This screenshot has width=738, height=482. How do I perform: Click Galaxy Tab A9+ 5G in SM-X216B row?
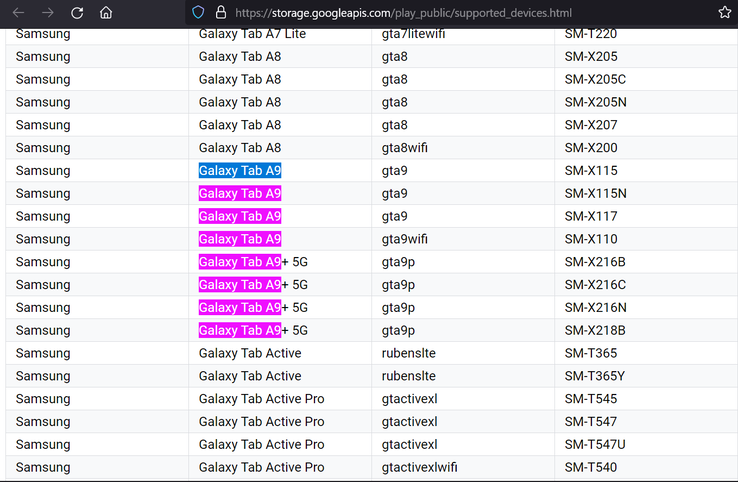253,262
